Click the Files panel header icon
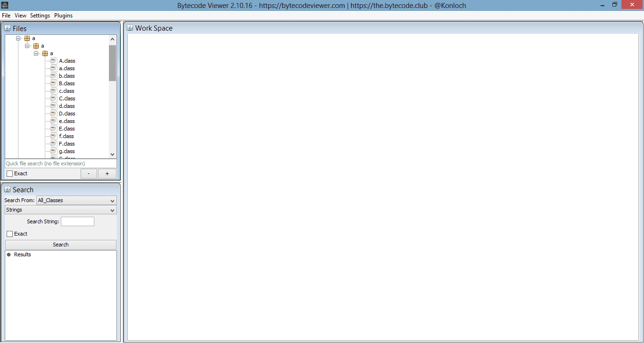 click(8, 28)
